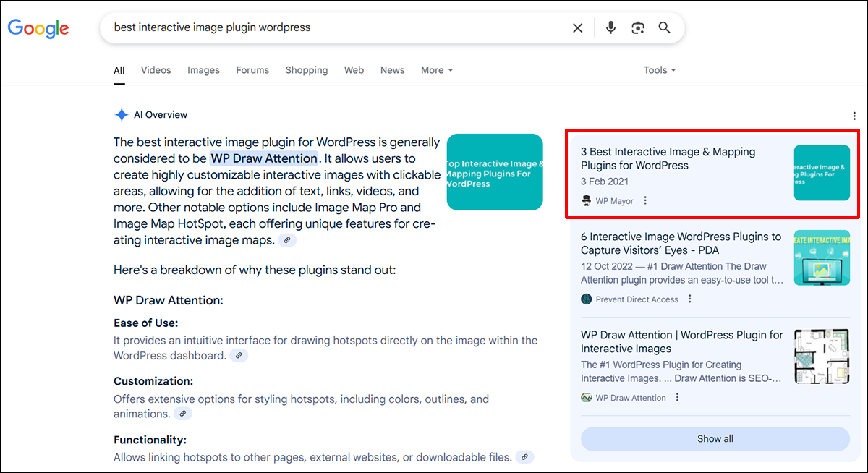Clear the search query with the X icon

point(577,28)
